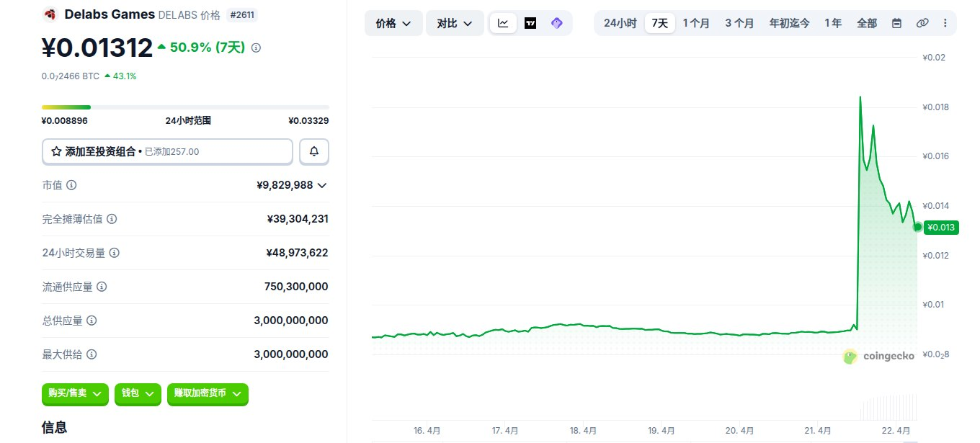Screen dimensions: 980x443
Task: Click the ¥0.01312 price value
Action: coord(97,48)
